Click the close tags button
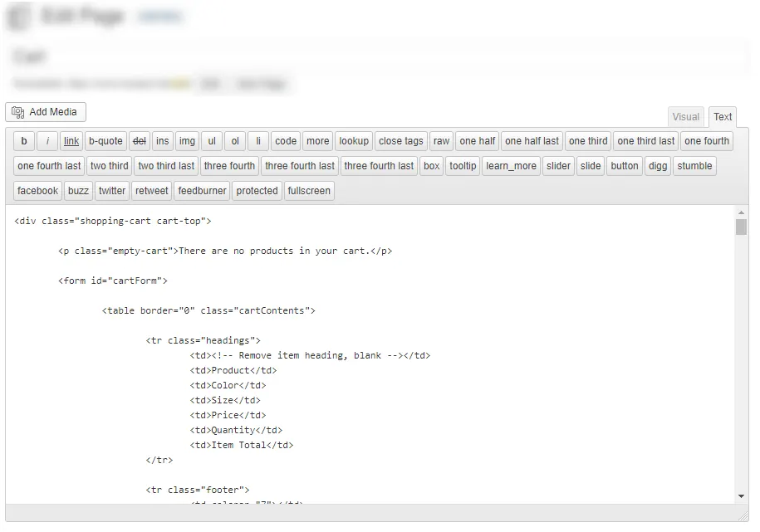This screenshot has width=760, height=532. 401,141
